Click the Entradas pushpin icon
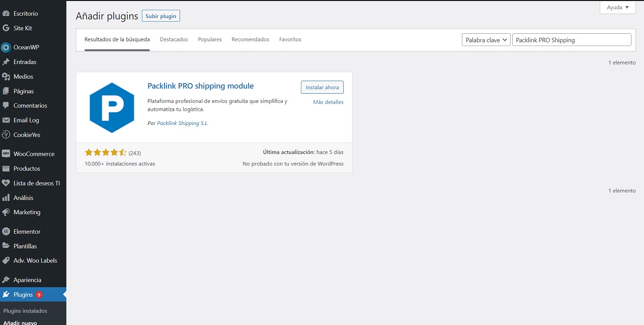The height and width of the screenshot is (325, 644). tap(6, 62)
